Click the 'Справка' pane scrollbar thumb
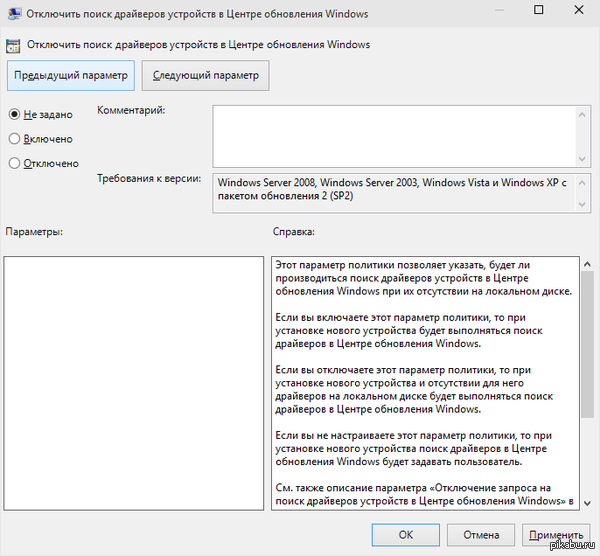600x556 pixels. pos(587,344)
